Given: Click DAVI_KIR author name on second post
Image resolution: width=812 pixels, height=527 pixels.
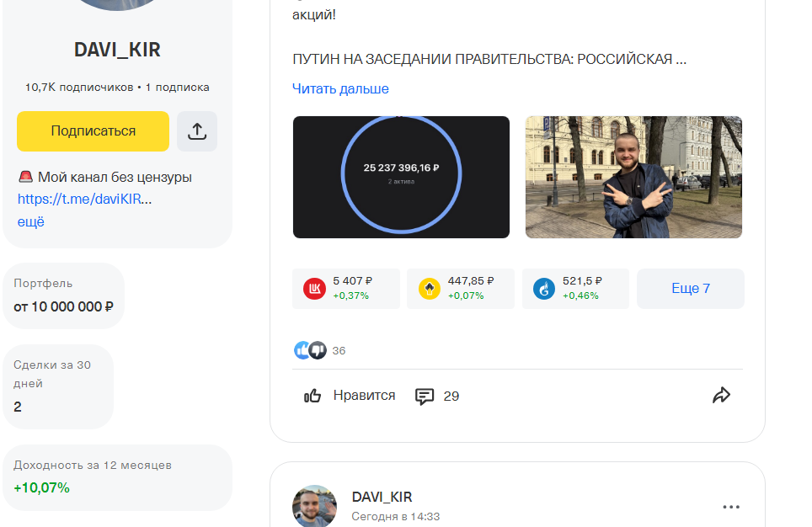Looking at the screenshot, I should (382, 497).
